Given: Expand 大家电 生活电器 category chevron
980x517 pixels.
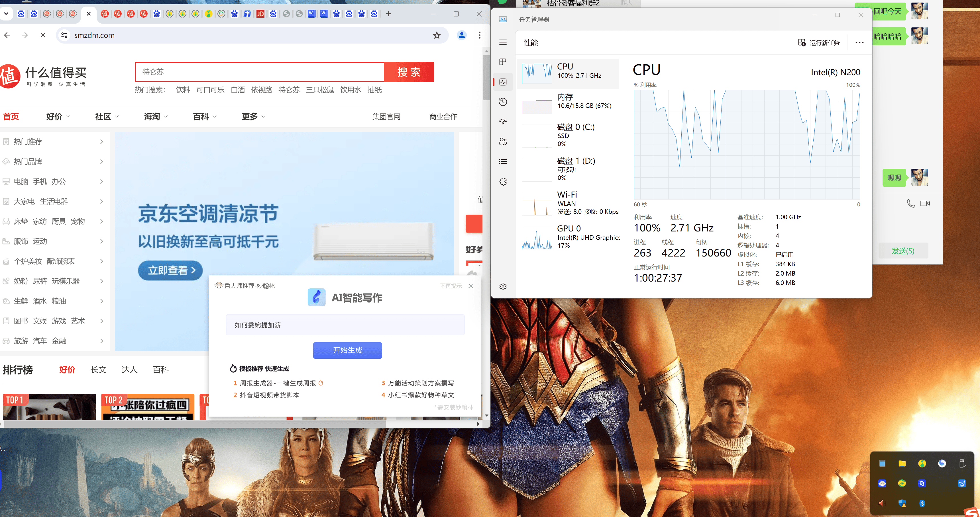Looking at the screenshot, I should click(101, 202).
